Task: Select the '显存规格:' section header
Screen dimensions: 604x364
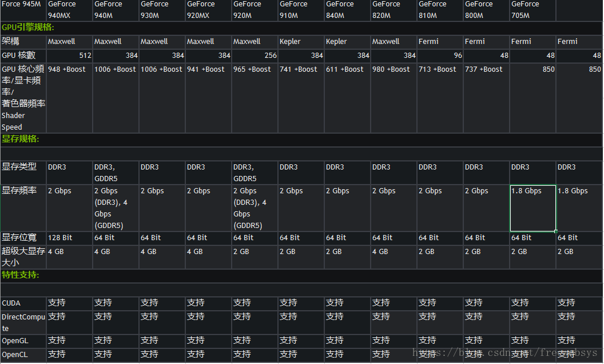Action: pos(20,139)
